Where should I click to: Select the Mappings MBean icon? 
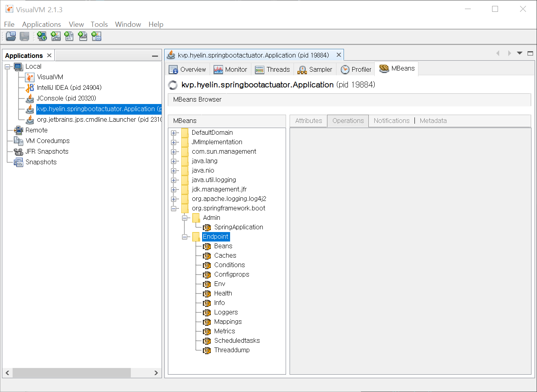207,322
